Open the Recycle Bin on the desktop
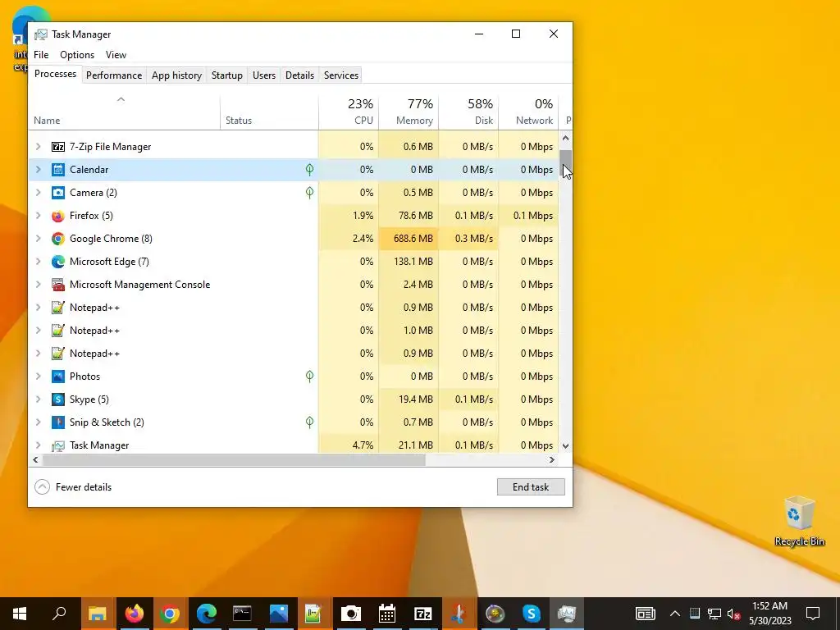 [799, 521]
